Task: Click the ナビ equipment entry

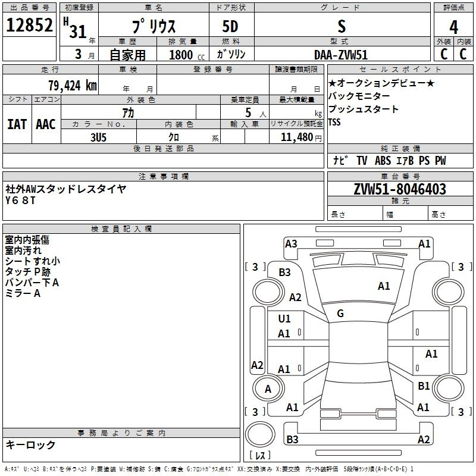Action: [340, 160]
